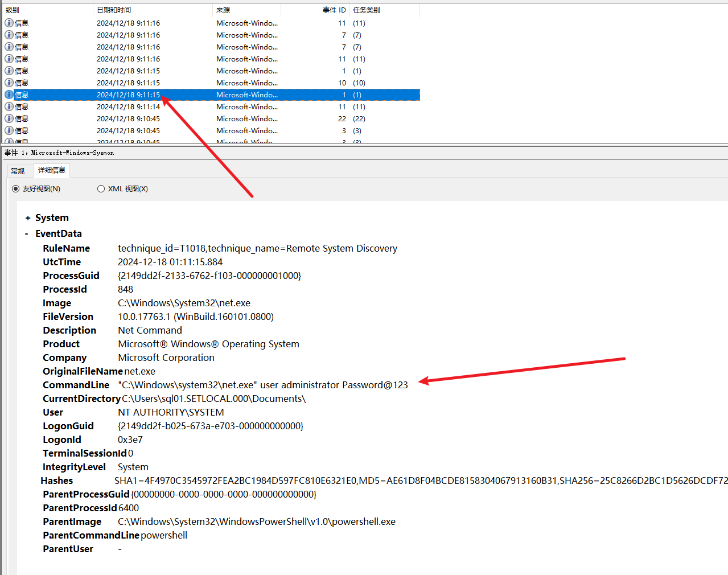Sort by the 级别 column header
This screenshot has height=575, width=728.
point(48,10)
